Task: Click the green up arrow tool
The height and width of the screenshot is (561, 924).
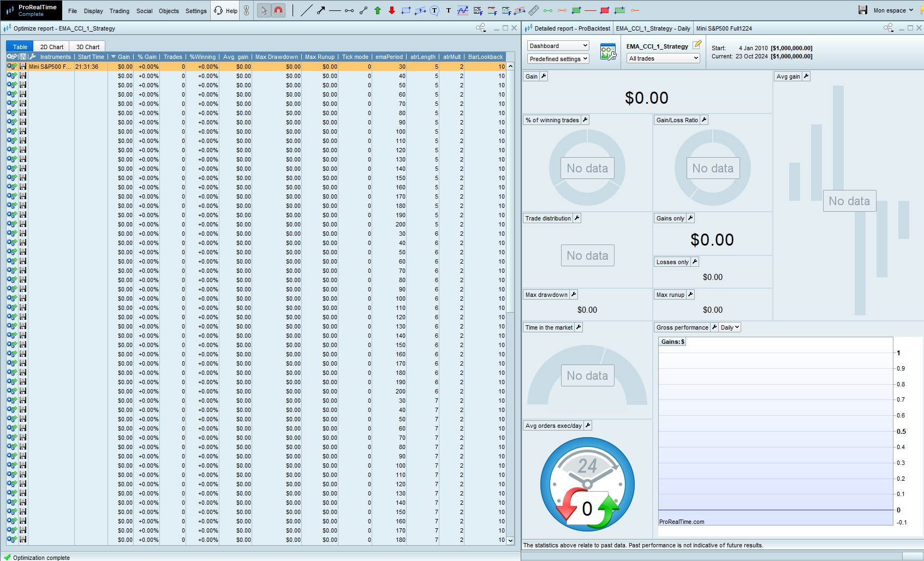Action: tap(378, 10)
